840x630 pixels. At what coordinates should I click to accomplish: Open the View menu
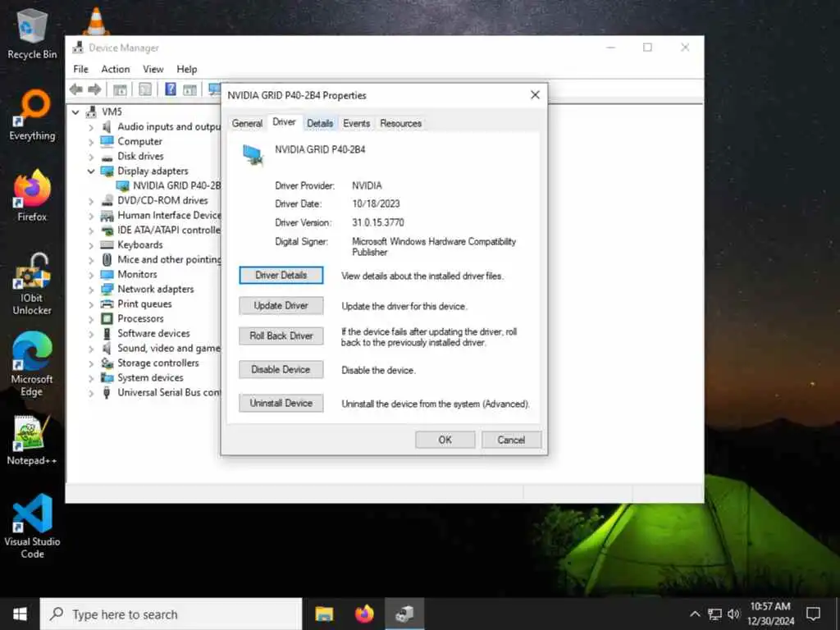153,69
